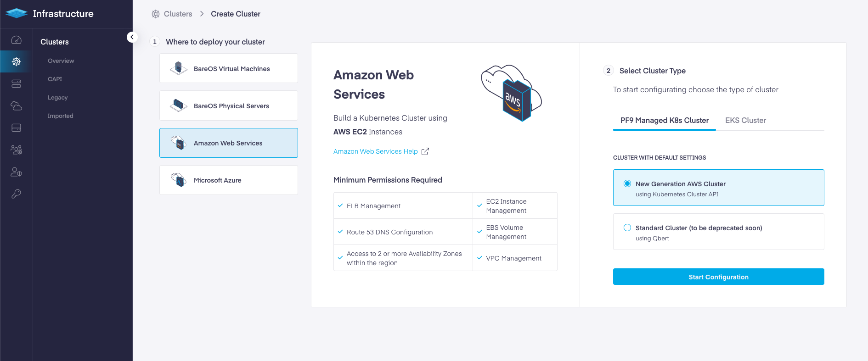
Task: Click the external link icon beside AWS Help
Action: pos(425,151)
